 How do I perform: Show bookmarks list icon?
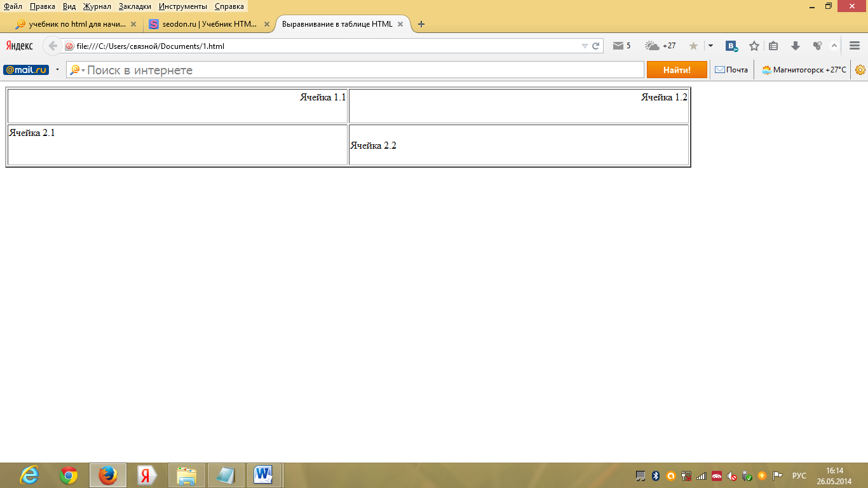pos(773,46)
